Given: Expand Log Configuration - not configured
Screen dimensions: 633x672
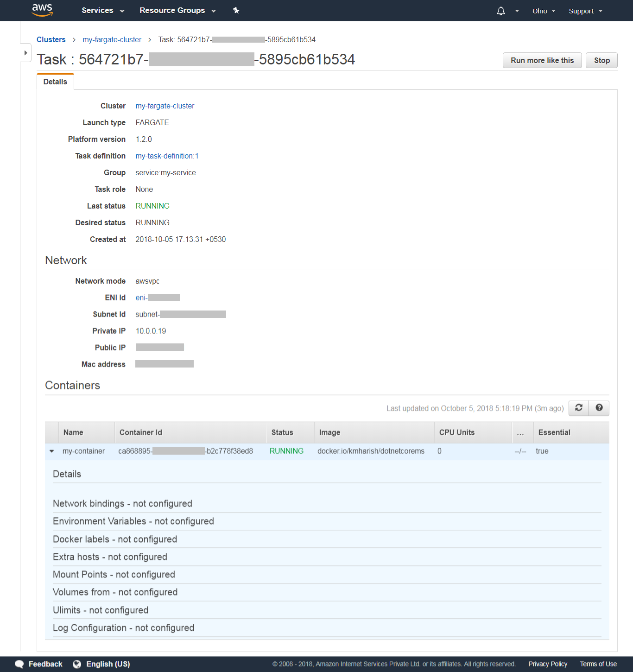Looking at the screenshot, I should (x=123, y=628).
